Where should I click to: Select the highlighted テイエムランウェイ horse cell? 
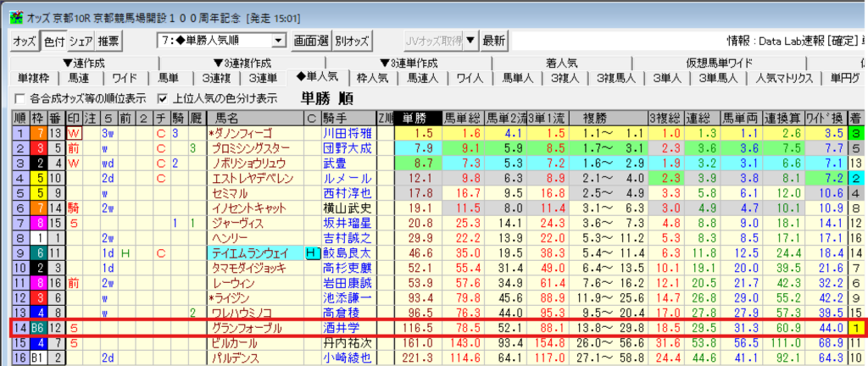[x=255, y=252]
